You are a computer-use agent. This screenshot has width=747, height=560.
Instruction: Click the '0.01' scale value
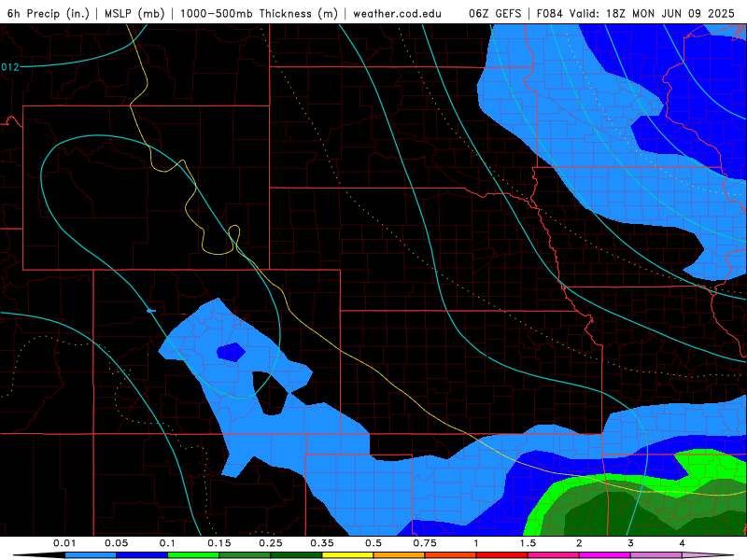click(x=64, y=543)
